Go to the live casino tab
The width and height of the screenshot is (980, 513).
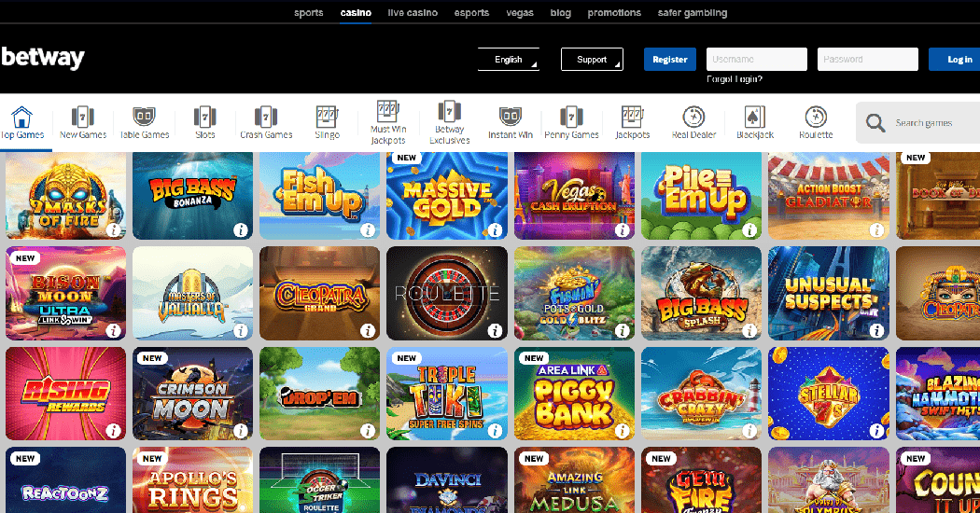(x=413, y=12)
